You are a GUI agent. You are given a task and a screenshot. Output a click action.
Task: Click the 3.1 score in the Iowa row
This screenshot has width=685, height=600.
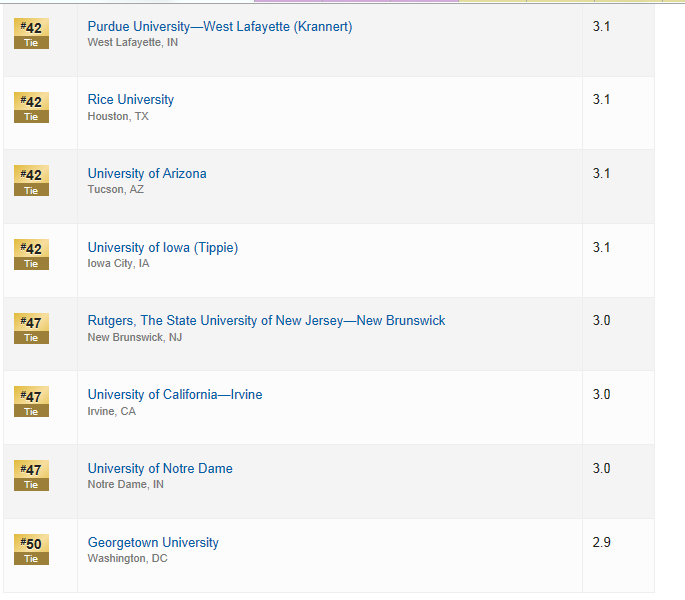click(x=601, y=248)
